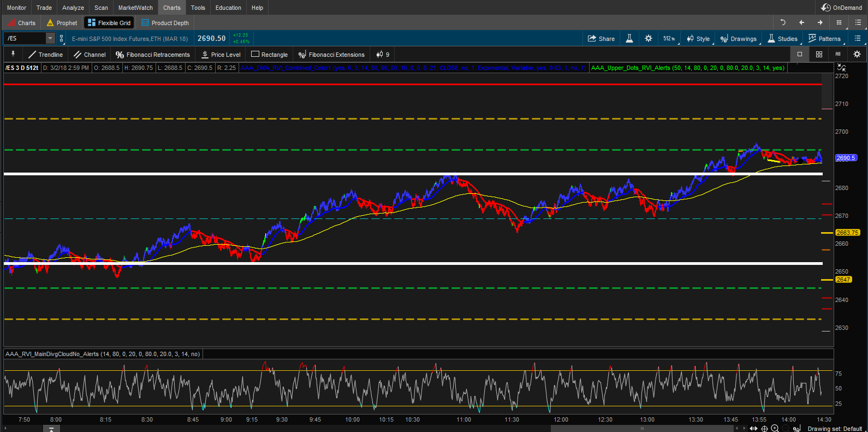The height and width of the screenshot is (432, 868).
Task: Open the Drawings dropdown menu
Action: (x=739, y=39)
